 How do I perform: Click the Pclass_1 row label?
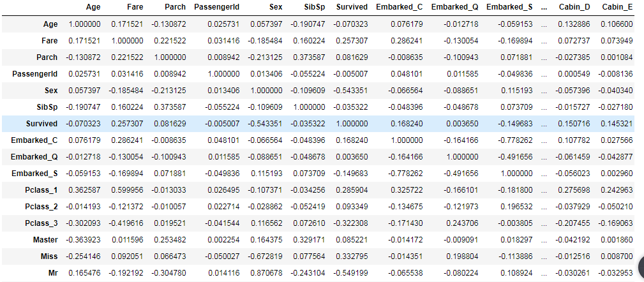[x=40, y=190]
